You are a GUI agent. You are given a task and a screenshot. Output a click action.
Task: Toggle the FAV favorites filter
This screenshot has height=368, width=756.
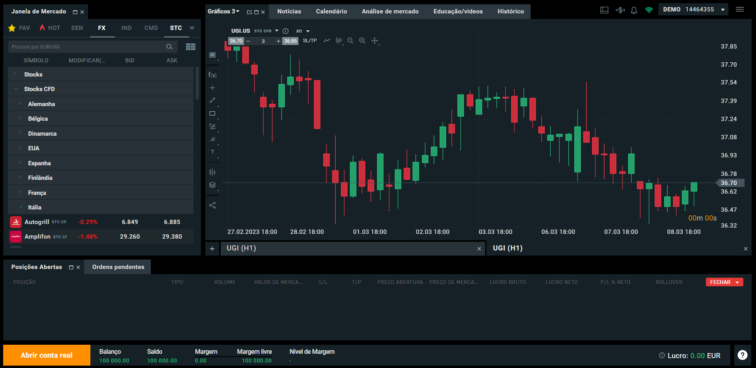(19, 28)
